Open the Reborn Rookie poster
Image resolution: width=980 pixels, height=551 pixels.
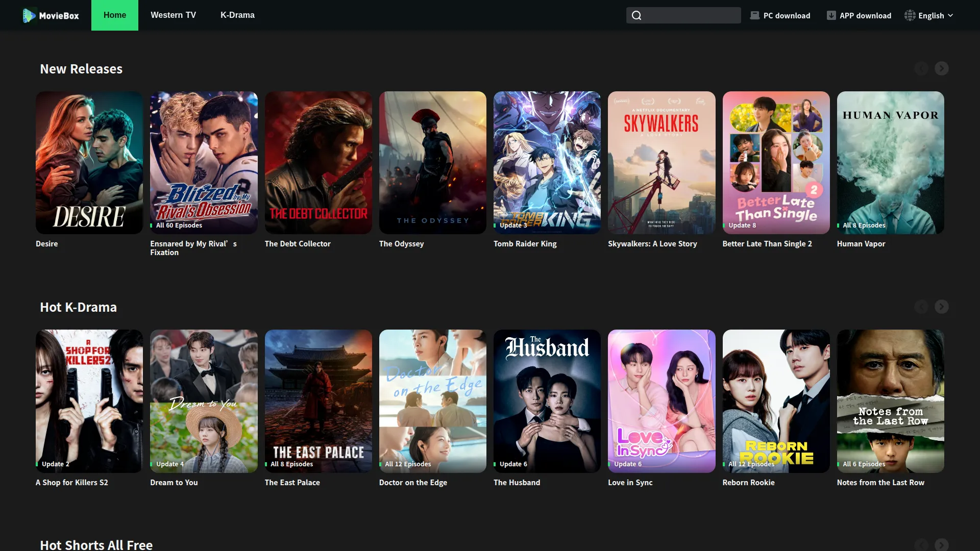[x=776, y=401]
